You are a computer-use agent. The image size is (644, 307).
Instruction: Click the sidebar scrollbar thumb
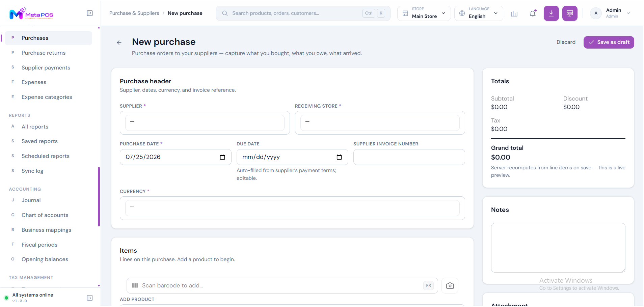click(99, 197)
